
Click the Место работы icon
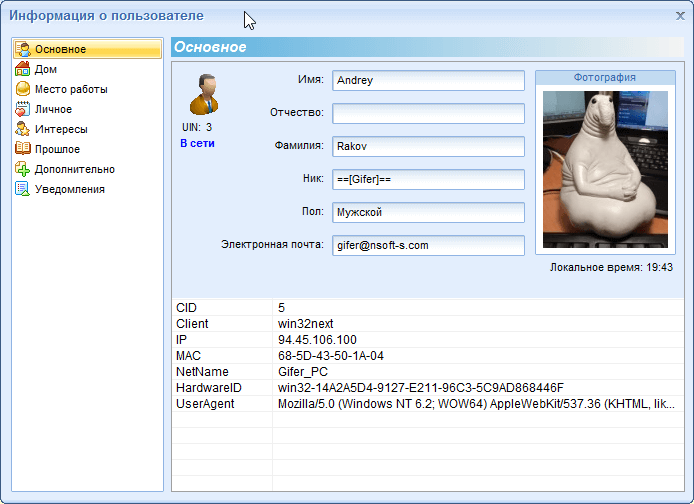pos(23,89)
